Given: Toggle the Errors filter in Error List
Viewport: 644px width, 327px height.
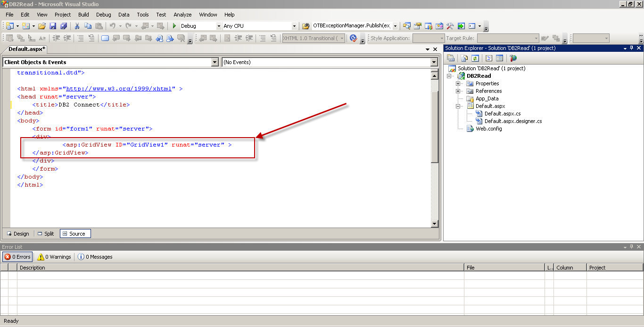Looking at the screenshot, I should click(x=17, y=257).
